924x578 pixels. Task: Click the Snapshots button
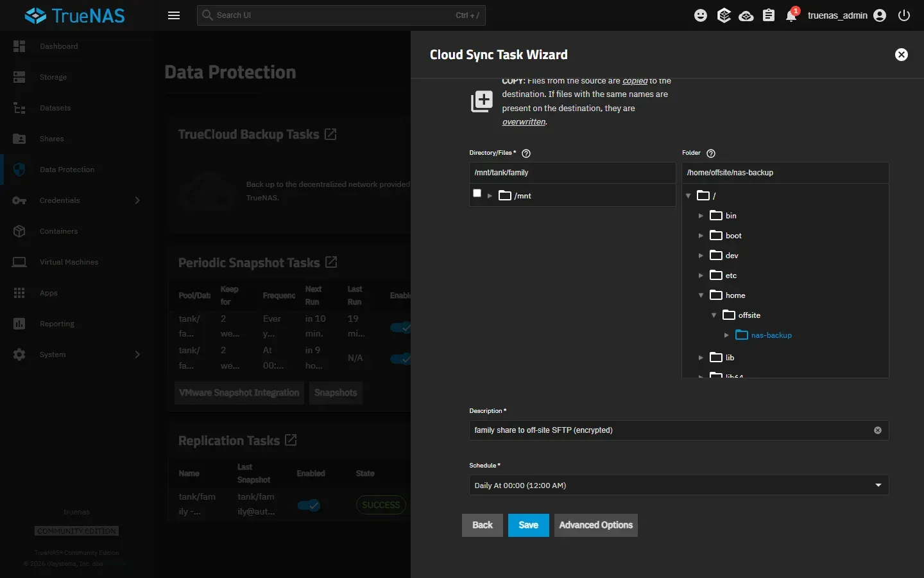336,392
